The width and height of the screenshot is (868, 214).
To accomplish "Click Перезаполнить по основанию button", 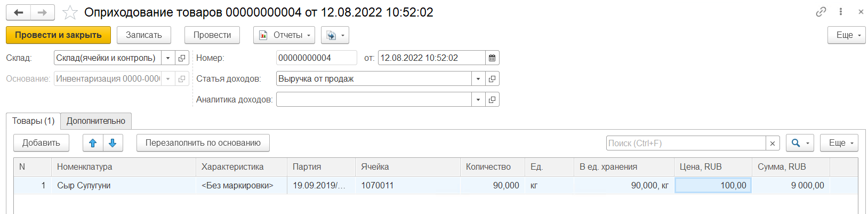I will point(203,143).
